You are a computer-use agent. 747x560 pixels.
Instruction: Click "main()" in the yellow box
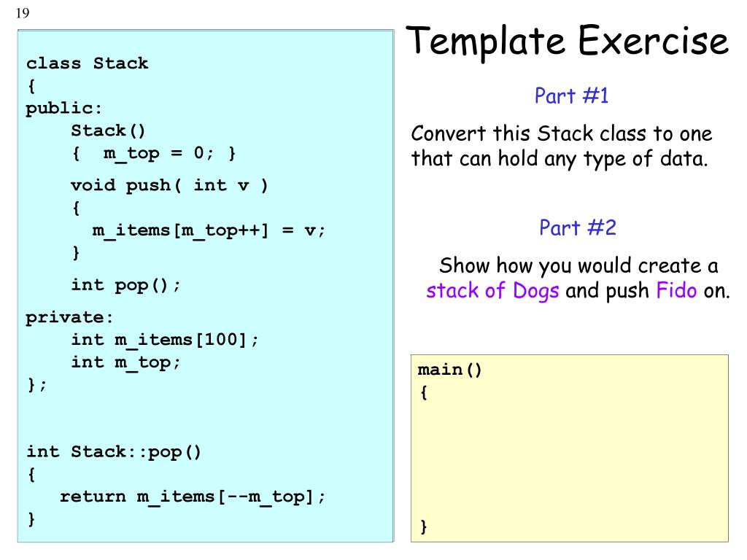click(x=449, y=370)
